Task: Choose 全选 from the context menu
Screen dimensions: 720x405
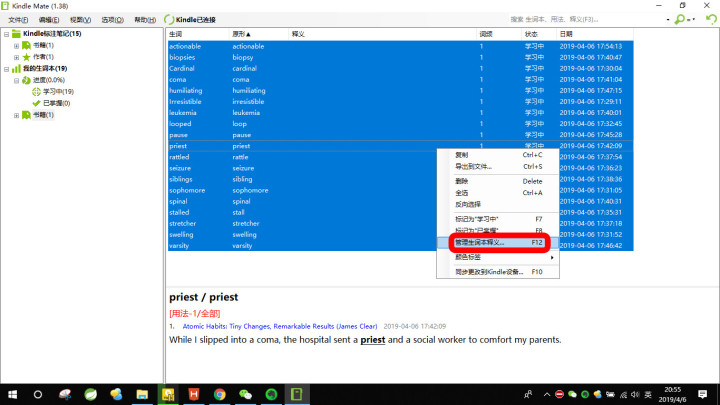Action: coord(498,193)
